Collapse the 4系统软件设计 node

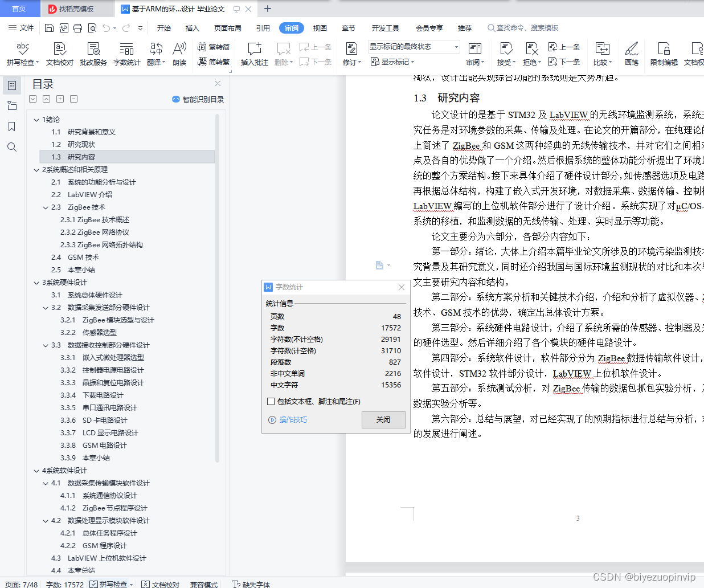point(36,471)
